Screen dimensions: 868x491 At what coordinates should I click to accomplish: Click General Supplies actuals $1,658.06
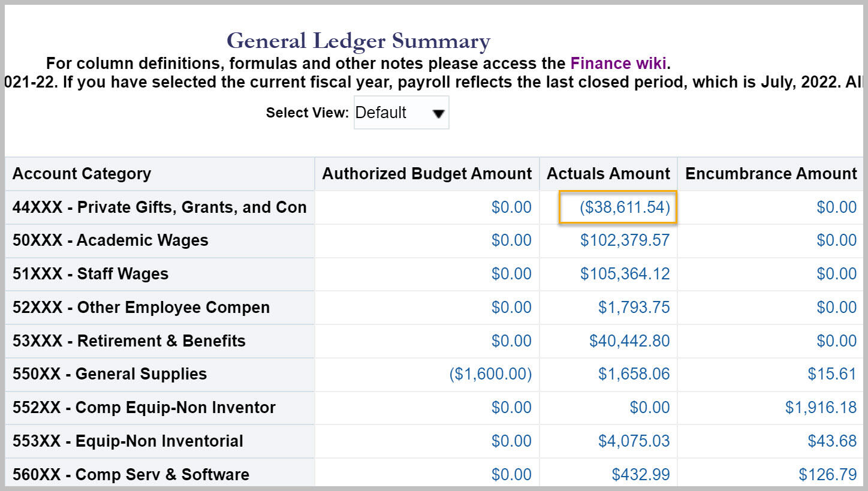pos(634,374)
